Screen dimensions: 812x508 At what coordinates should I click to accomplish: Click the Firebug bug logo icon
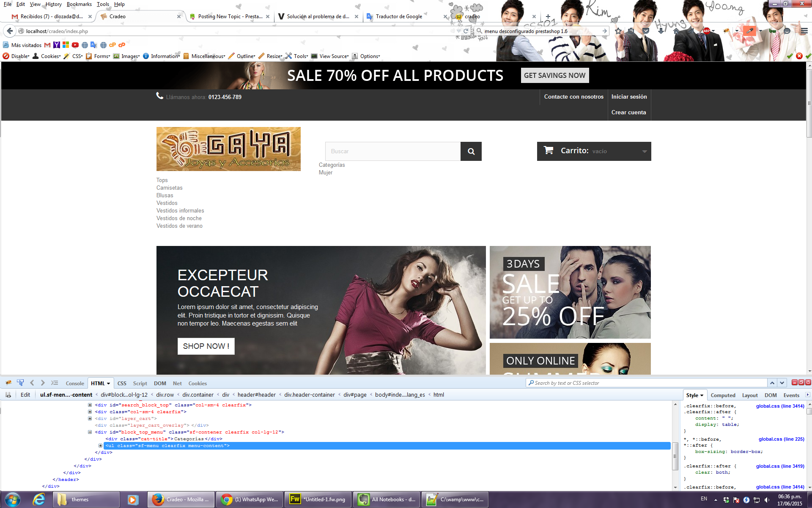(8, 383)
